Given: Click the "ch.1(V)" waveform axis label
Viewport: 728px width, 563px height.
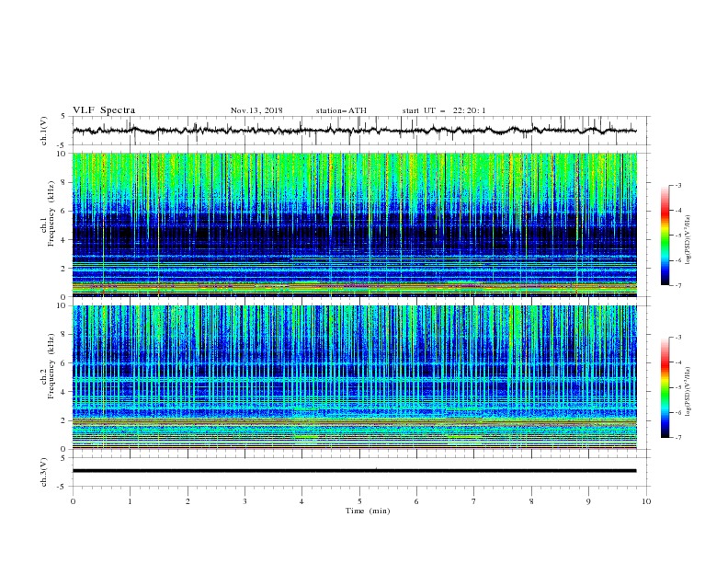Looking at the screenshot, I should [44, 131].
